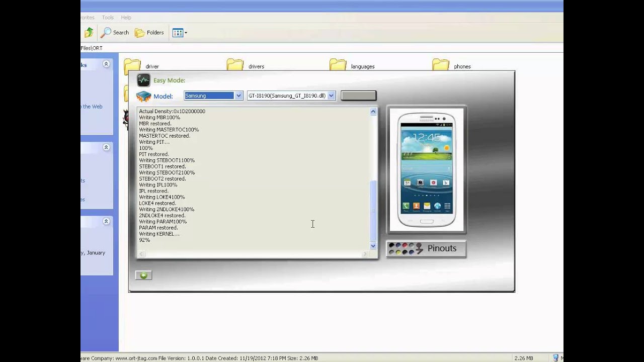Image resolution: width=644 pixels, height=362 pixels.
Task: Click 'LOKE4 restored.' log line
Action: click(157, 203)
